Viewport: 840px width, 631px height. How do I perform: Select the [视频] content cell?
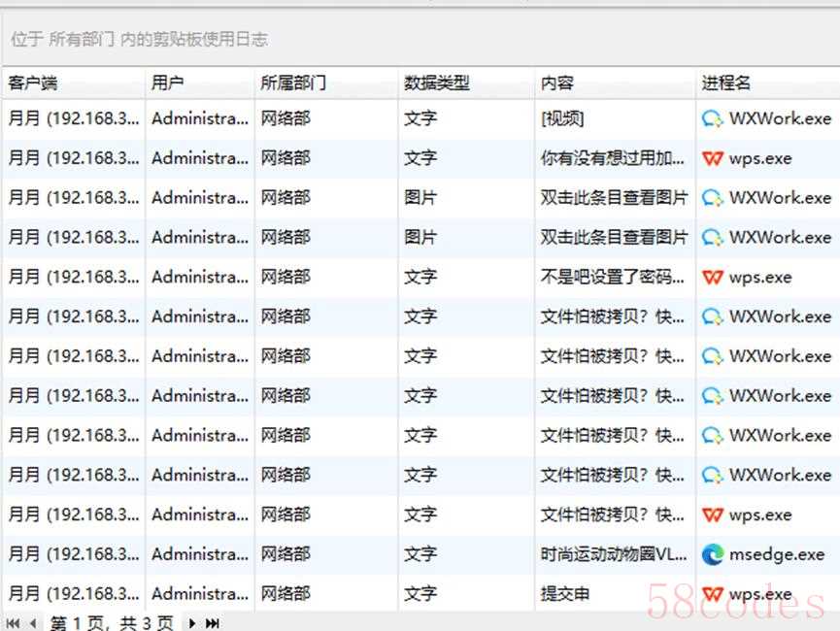click(563, 118)
